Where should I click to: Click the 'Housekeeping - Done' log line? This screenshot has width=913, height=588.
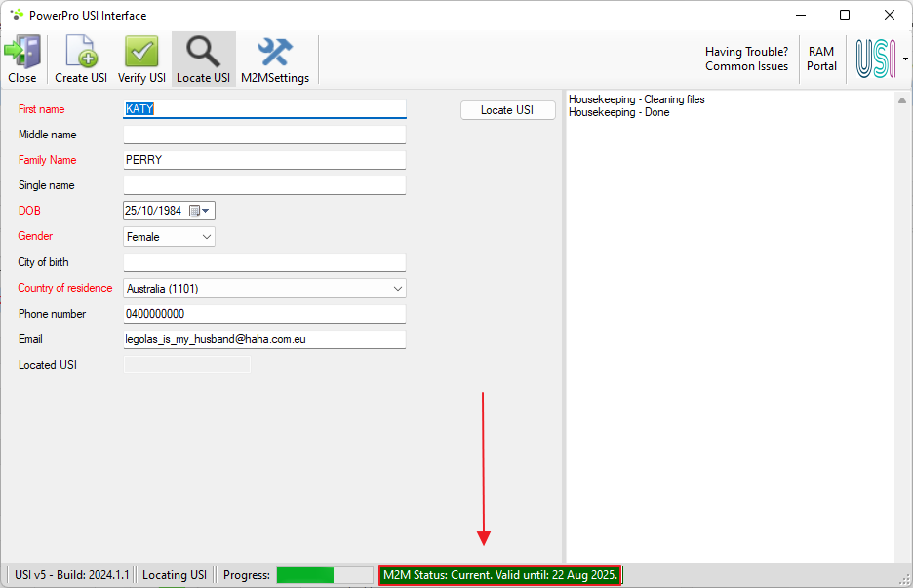tap(619, 112)
